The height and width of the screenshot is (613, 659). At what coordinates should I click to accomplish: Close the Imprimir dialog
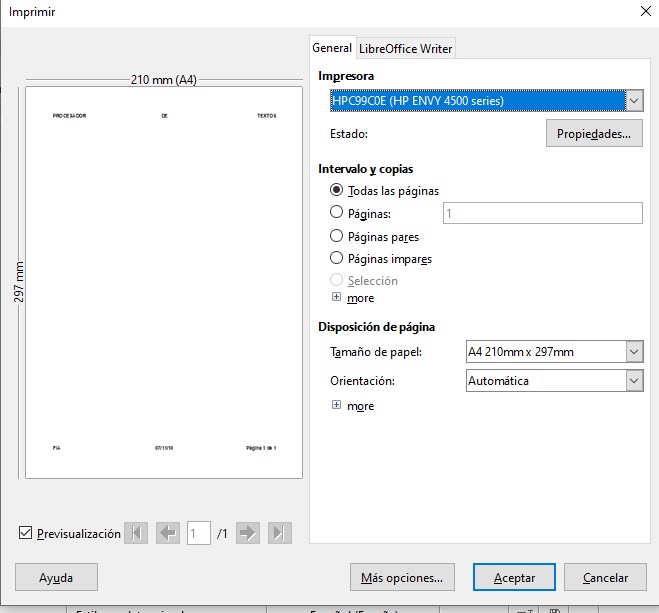tap(646, 11)
